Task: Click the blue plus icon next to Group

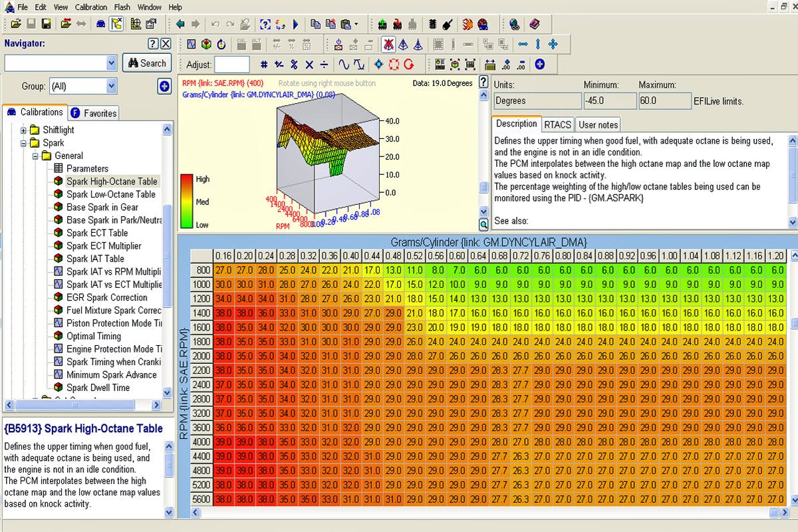Action: [164, 86]
